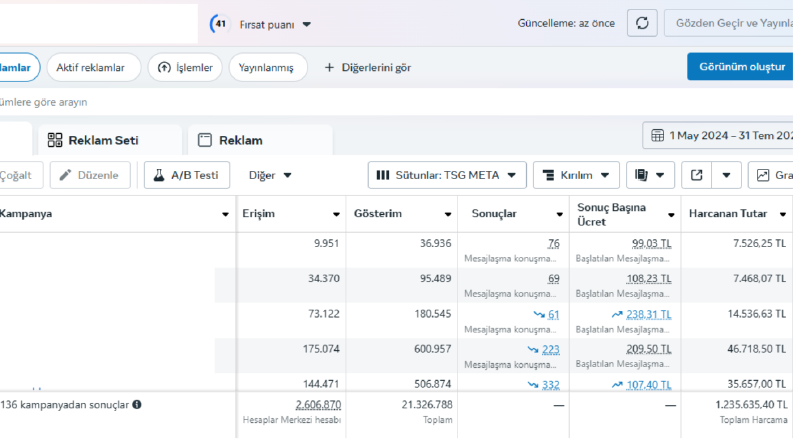793x446 pixels.
Task: Expand the Fırsat puanı dropdown
Action: click(x=306, y=24)
